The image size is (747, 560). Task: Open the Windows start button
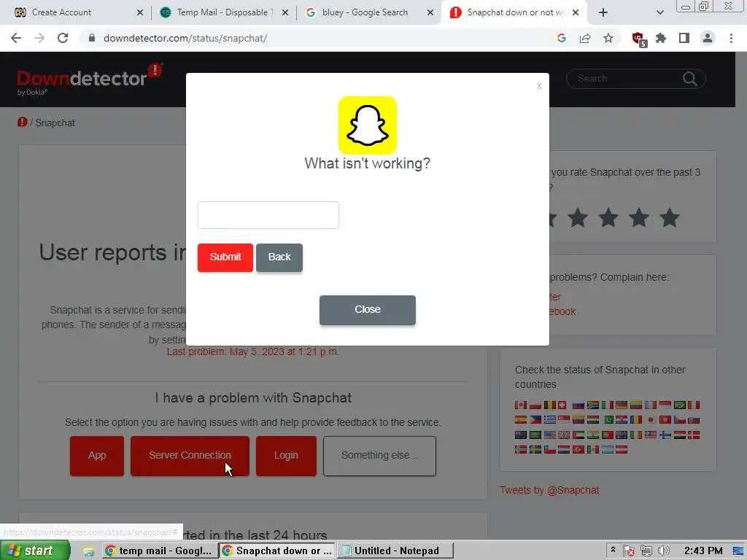pos(35,551)
